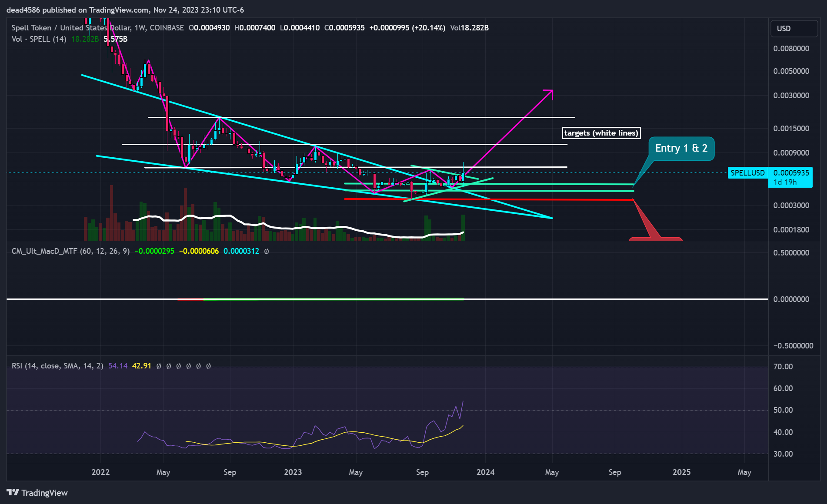Click the 0.0009000 price axis label

(x=791, y=153)
